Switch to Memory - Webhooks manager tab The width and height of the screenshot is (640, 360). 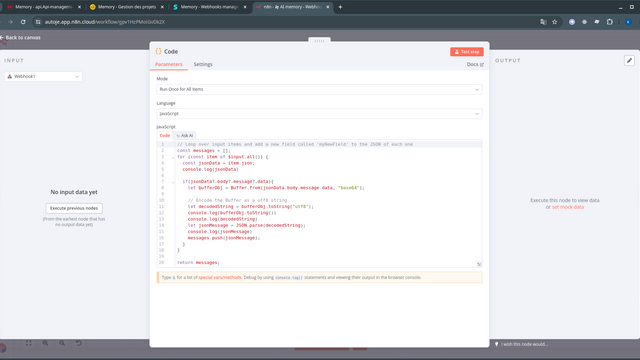(x=209, y=7)
